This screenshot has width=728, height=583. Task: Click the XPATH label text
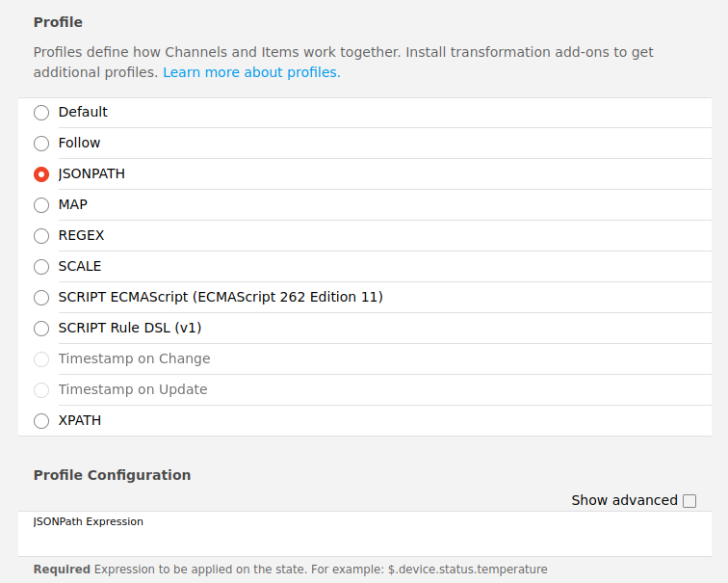(x=79, y=420)
